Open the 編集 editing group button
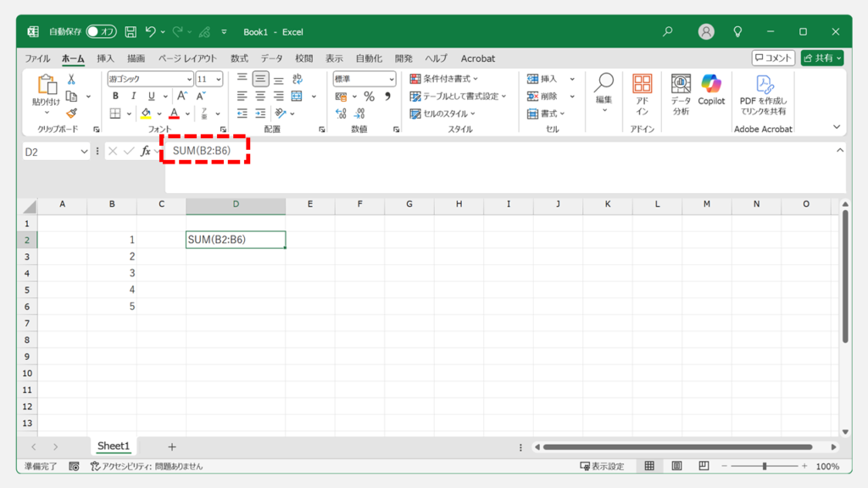 click(604, 93)
